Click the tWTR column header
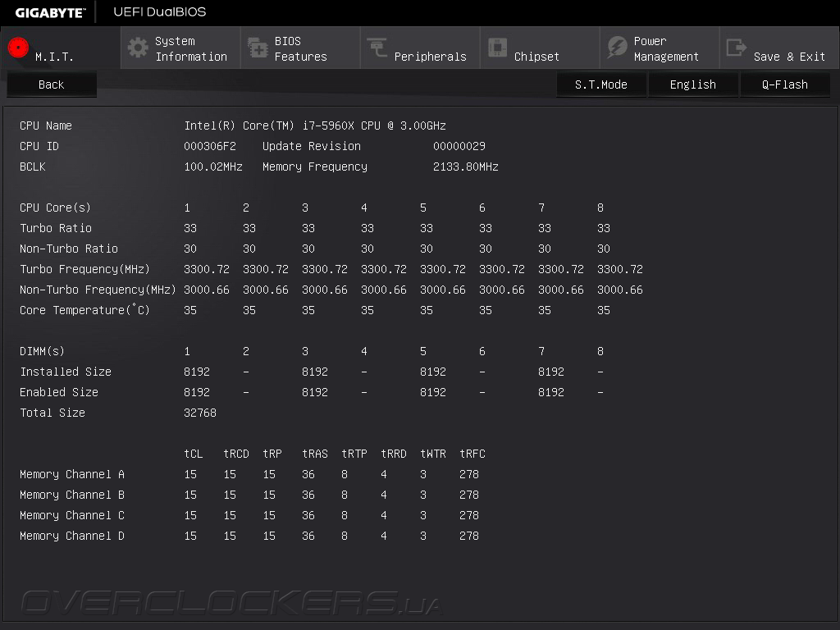The height and width of the screenshot is (630, 840). click(433, 454)
